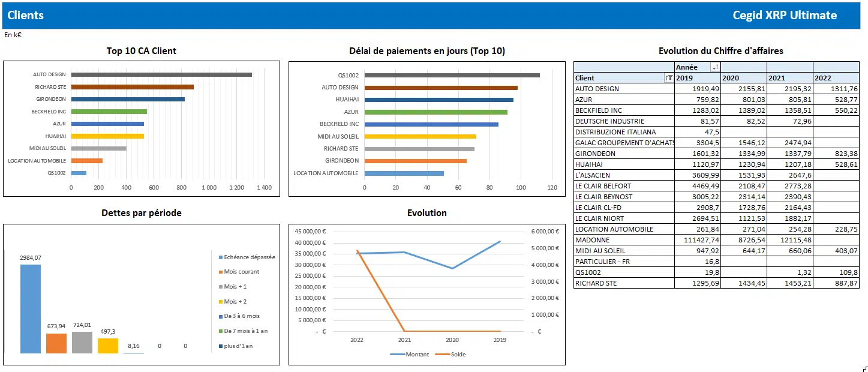Select the blue Montant legend line marker
868x372 pixels.
[x=397, y=355]
